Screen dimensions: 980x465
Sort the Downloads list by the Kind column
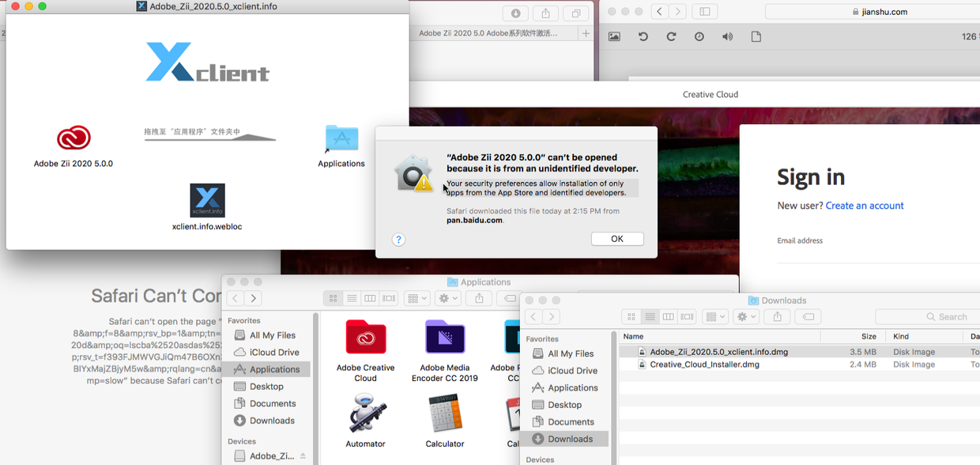coord(926,336)
